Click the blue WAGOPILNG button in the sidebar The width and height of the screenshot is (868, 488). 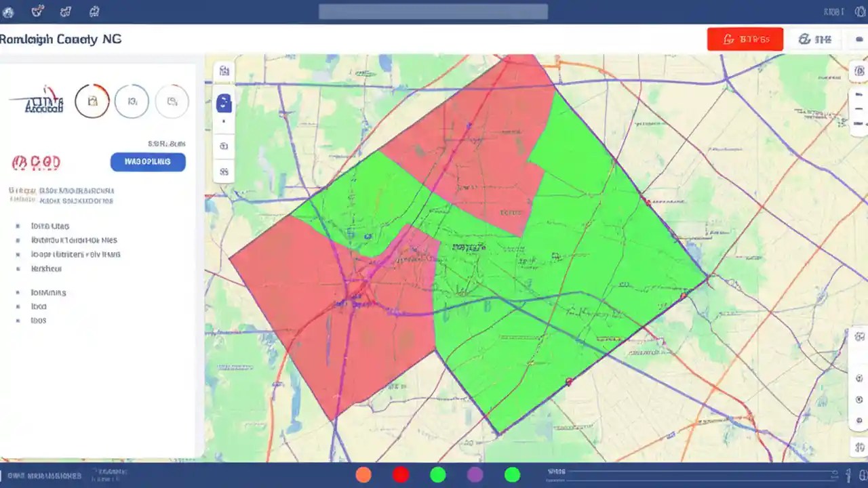(x=148, y=161)
